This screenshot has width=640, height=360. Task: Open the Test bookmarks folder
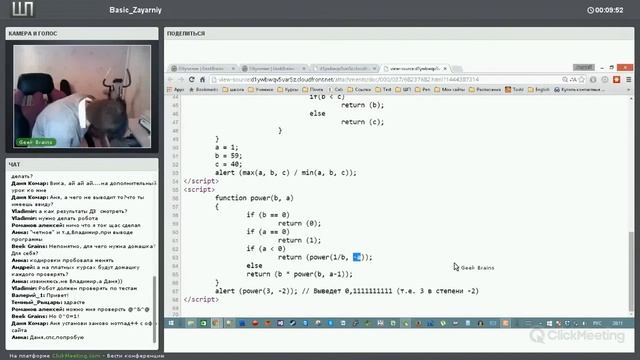(384, 89)
